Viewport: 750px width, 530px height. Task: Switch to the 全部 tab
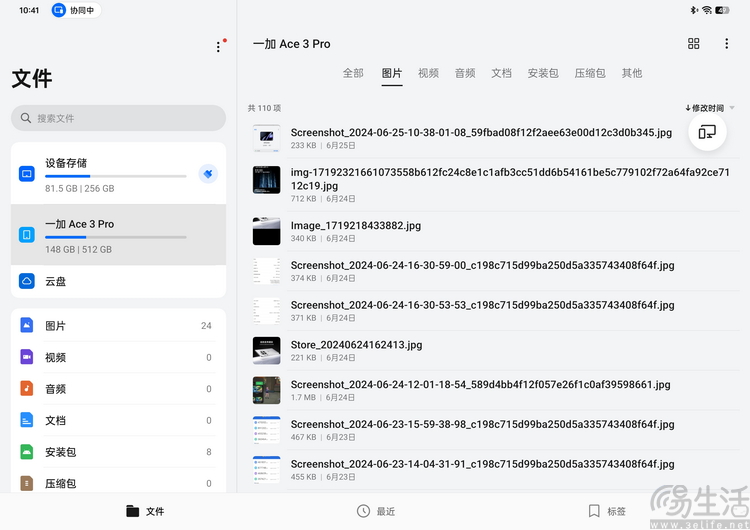353,73
